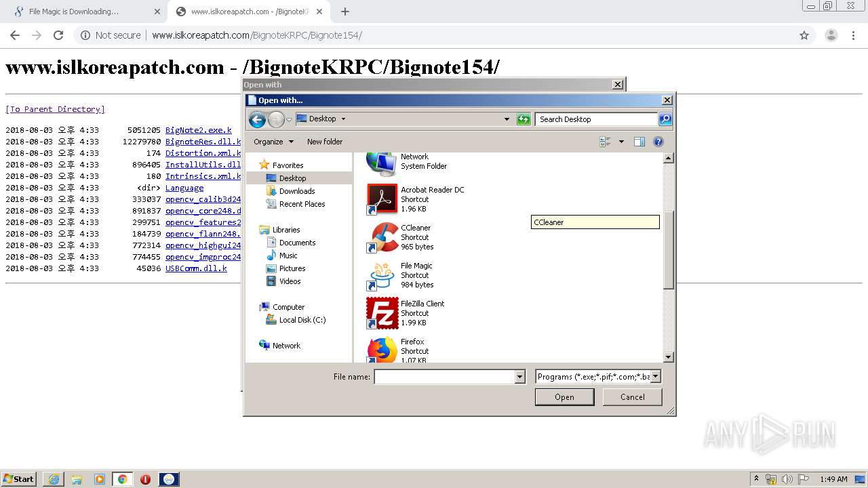Expand the Desktop breadcrumb arrow

click(x=343, y=119)
